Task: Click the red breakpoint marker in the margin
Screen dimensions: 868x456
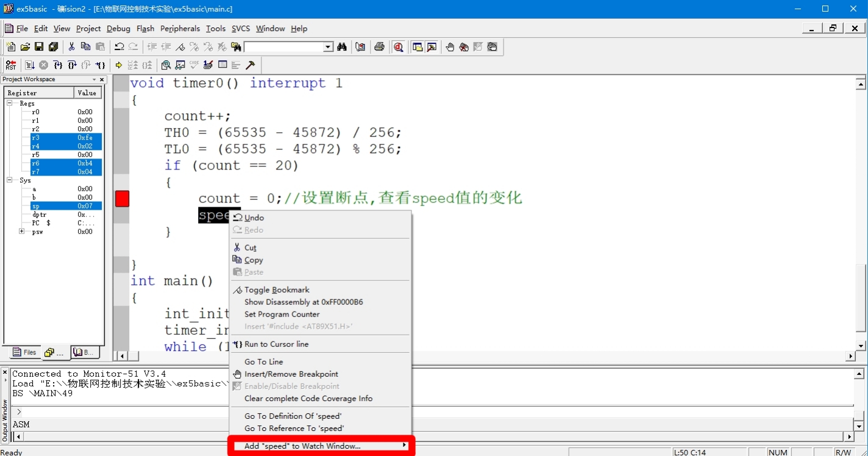Action: (x=121, y=198)
